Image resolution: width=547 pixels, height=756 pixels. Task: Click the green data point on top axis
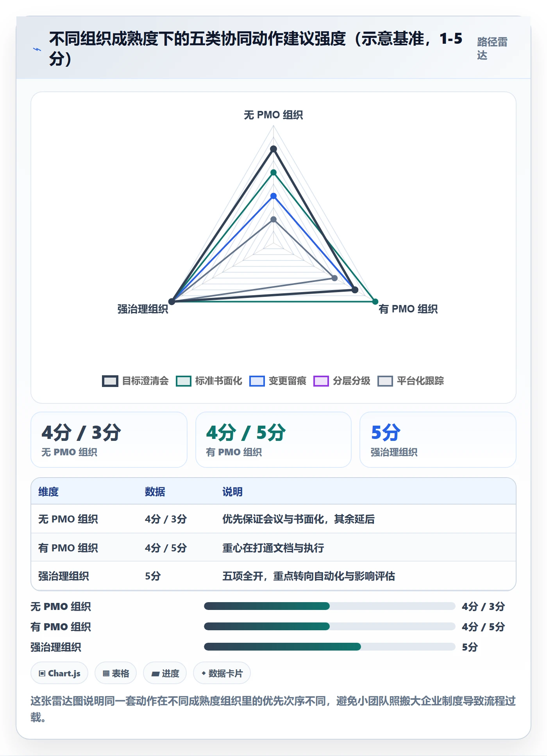point(273,173)
